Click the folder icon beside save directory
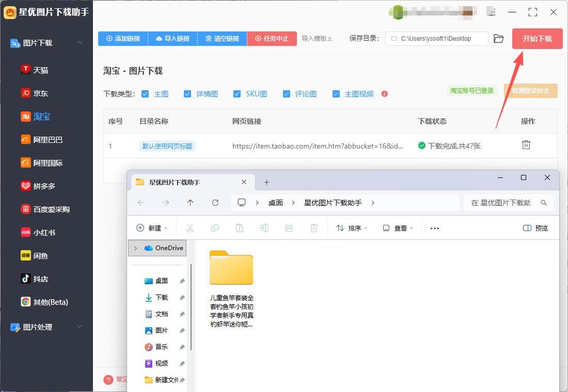Screen dimensions: 568x392 click(x=498, y=39)
